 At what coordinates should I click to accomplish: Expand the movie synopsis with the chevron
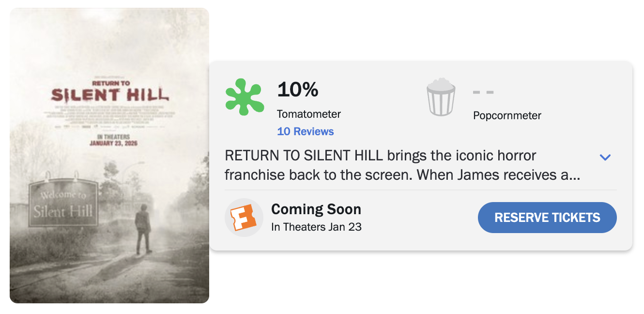605,157
